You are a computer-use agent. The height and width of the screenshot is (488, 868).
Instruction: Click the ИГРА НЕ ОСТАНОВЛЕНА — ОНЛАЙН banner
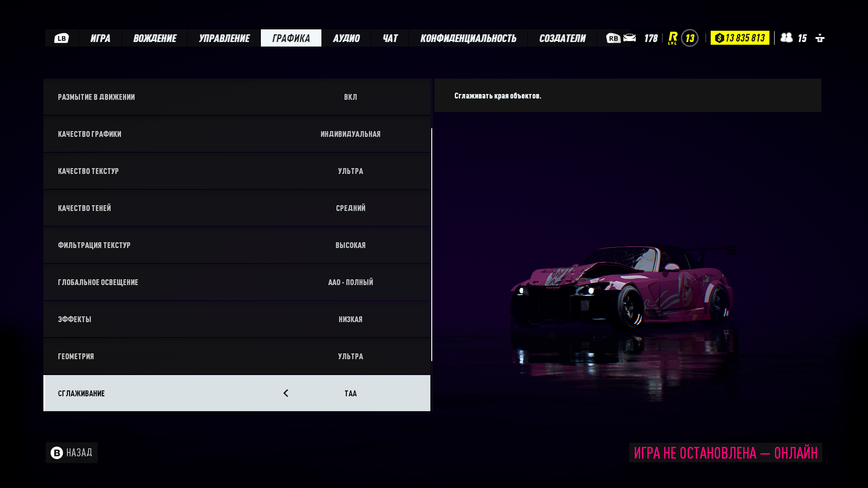(726, 453)
